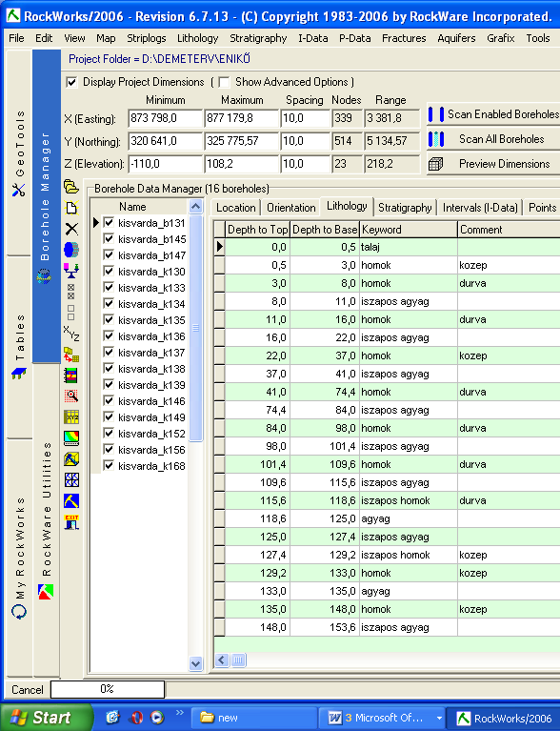
Task: Click the yellow rock hammer icon
Action: [x=71, y=501]
